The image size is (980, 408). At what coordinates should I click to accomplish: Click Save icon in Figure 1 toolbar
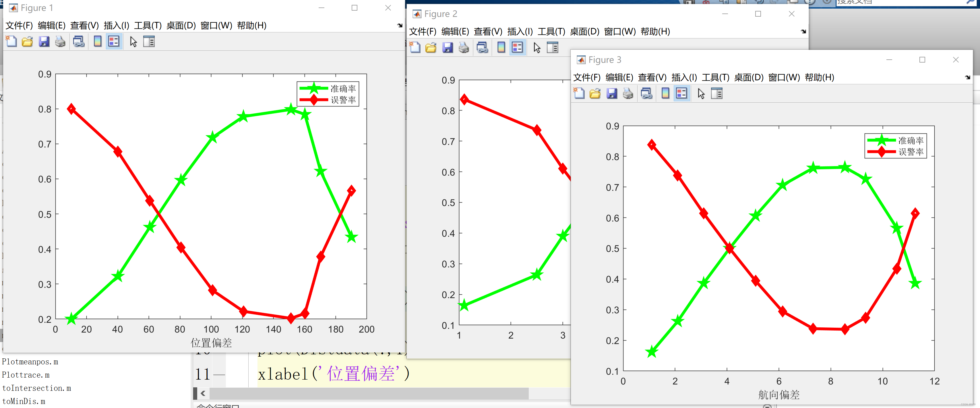coord(44,41)
